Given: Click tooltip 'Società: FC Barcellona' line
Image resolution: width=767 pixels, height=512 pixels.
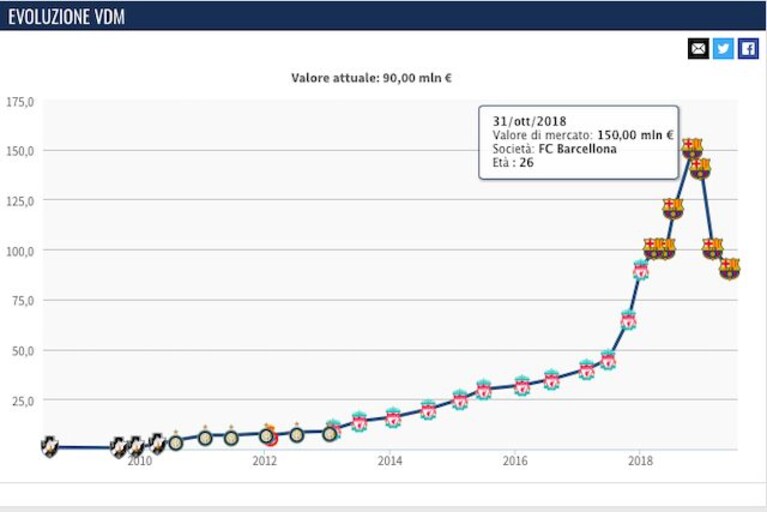Looking at the screenshot, I should (x=554, y=149).
